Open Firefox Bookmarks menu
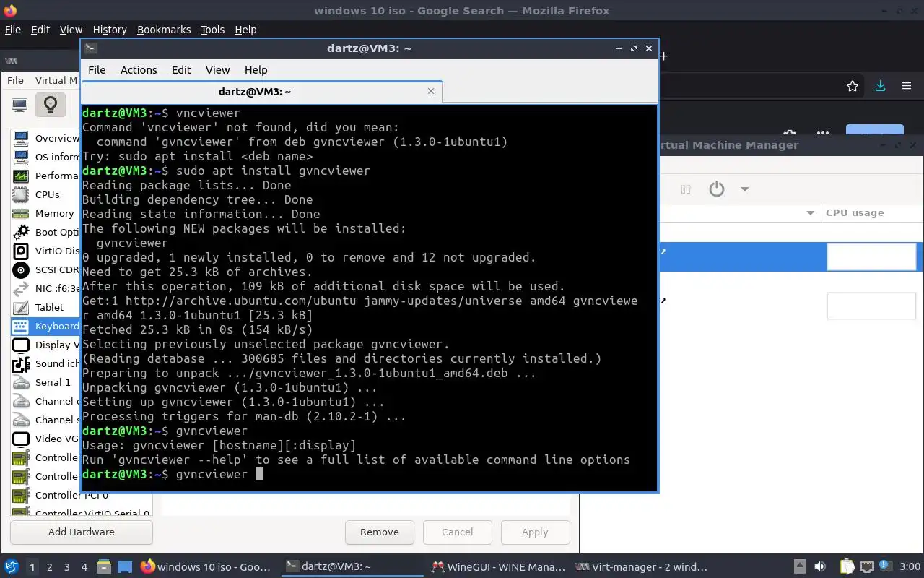This screenshot has width=924, height=578. pos(164,30)
